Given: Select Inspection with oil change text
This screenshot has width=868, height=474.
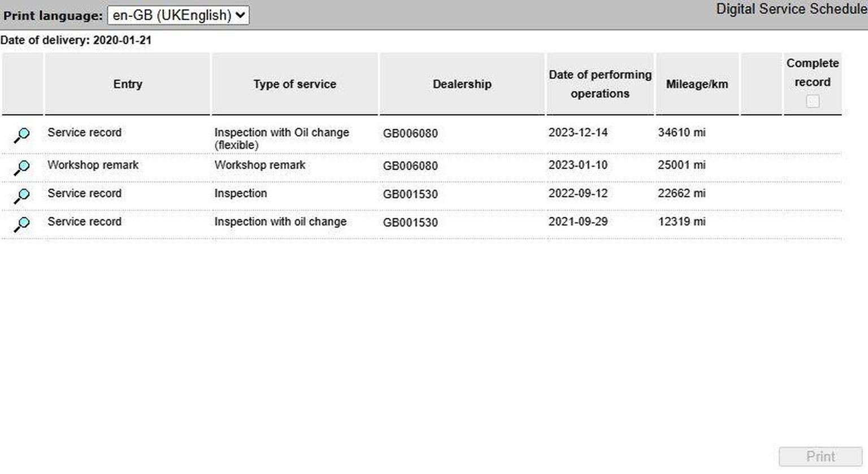Looking at the screenshot, I should [280, 221].
